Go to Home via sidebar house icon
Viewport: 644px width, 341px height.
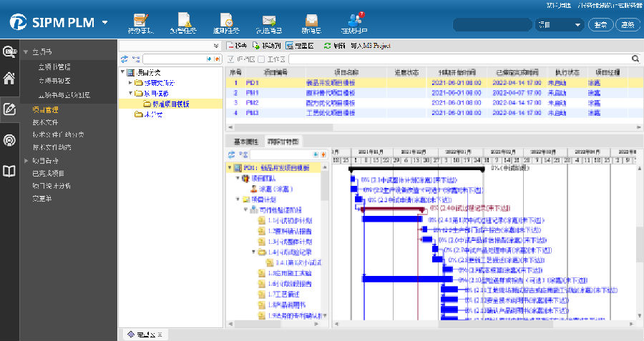pyautogui.click(x=9, y=78)
